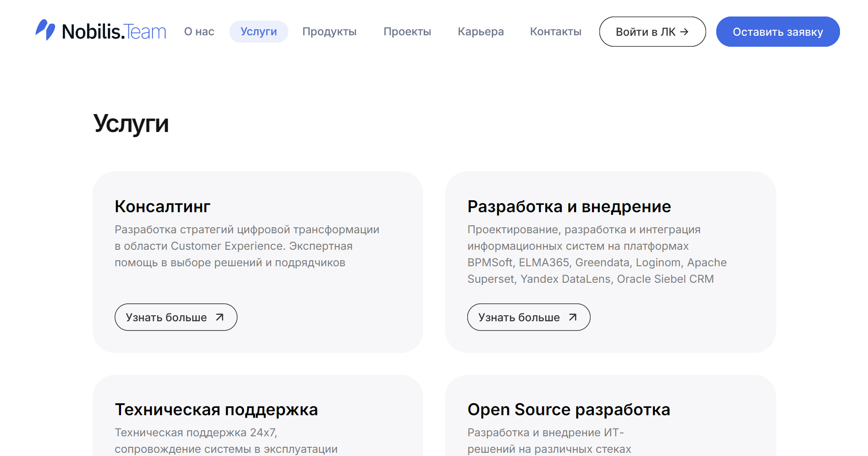This screenshot has height=456, width=868.
Task: Go to Контакты from the navigation bar
Action: coord(555,32)
